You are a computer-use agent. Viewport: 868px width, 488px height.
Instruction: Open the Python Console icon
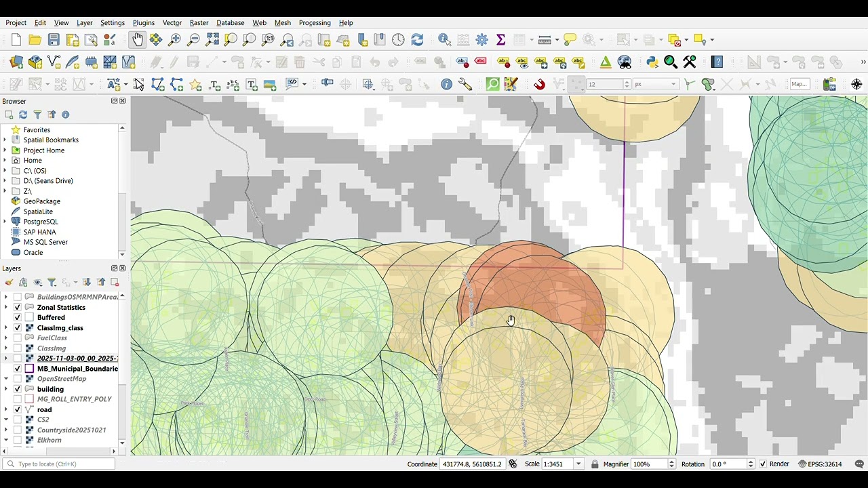(652, 62)
